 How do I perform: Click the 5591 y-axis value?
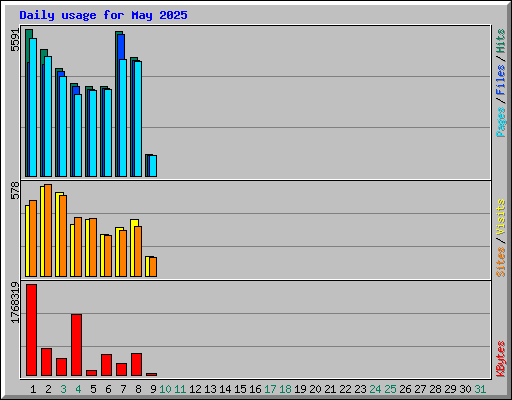click(x=15, y=40)
